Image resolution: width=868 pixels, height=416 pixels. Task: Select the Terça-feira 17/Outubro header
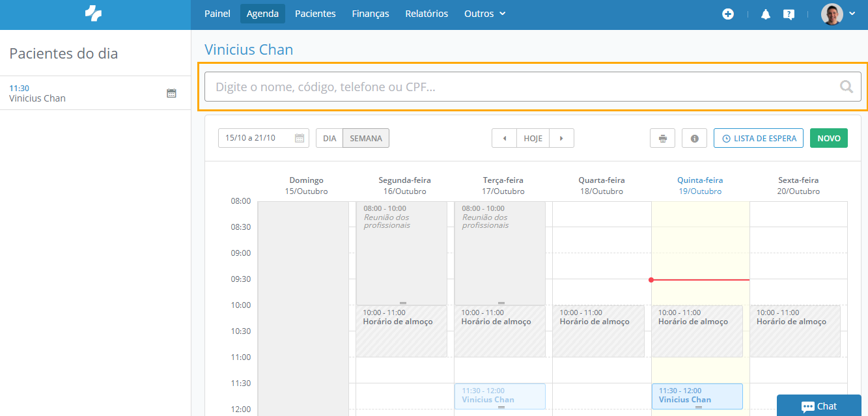tap(503, 186)
